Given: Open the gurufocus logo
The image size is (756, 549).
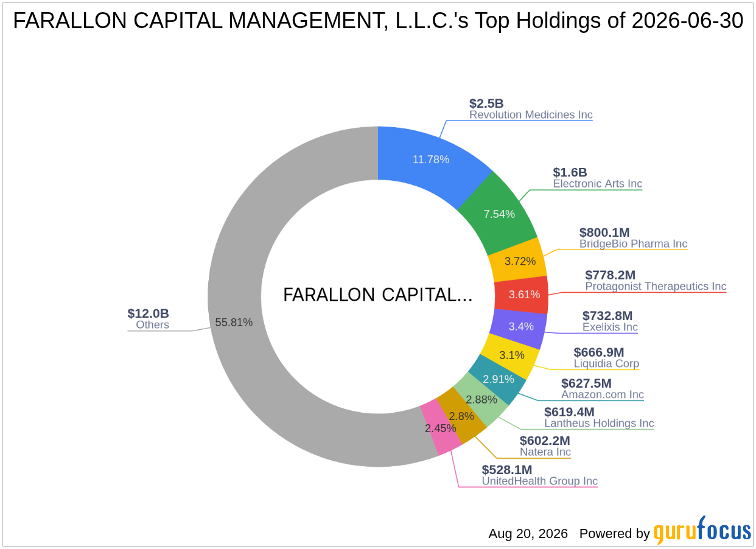Looking at the screenshot, I should tap(702, 531).
